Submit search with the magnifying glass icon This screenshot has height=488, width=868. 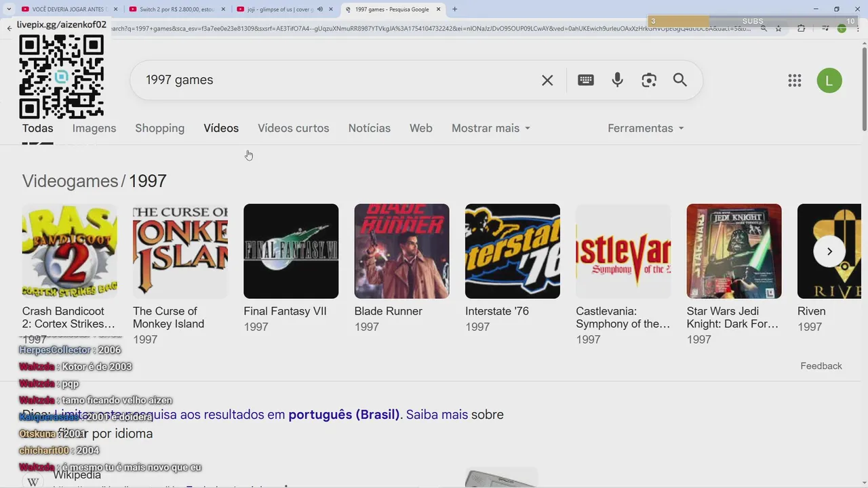point(680,80)
